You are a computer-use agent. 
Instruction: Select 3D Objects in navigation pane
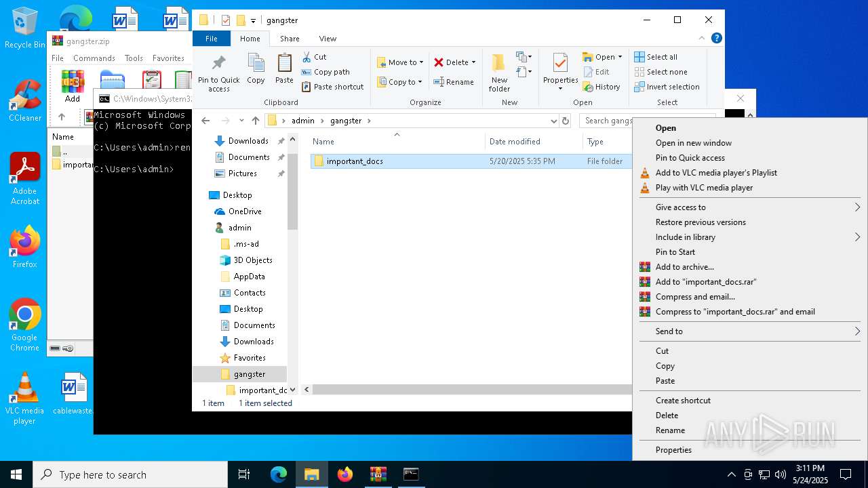click(253, 260)
